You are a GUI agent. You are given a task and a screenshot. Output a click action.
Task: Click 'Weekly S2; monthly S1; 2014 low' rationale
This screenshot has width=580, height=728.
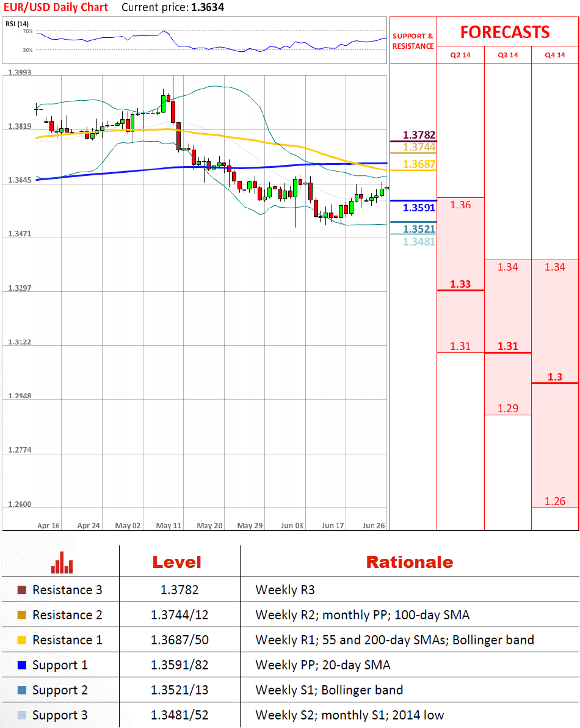tap(350, 715)
